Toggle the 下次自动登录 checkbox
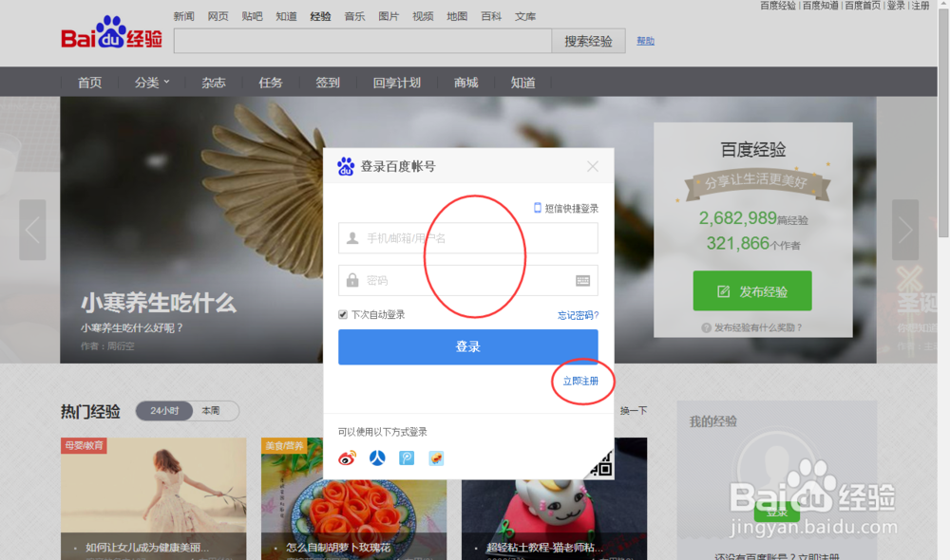 pyautogui.click(x=343, y=314)
